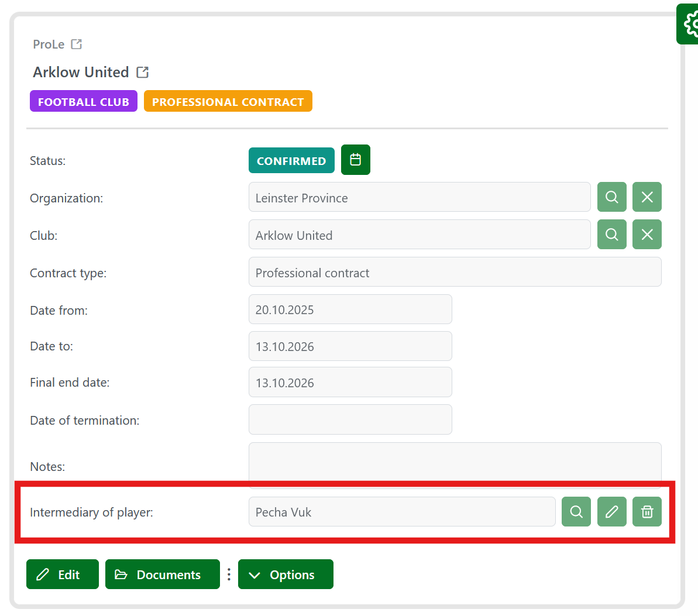Expand the Options dropdown
The image size is (698, 616).
286,574
